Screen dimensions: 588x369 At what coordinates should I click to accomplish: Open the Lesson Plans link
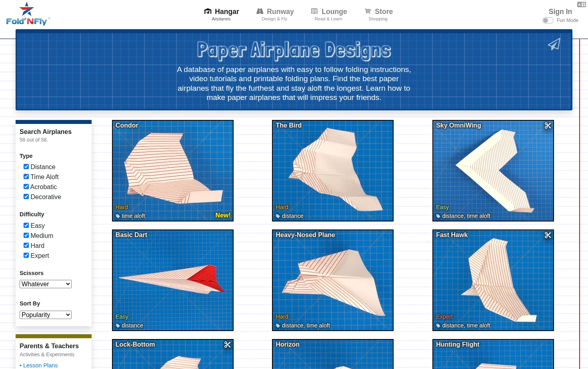pyautogui.click(x=40, y=365)
